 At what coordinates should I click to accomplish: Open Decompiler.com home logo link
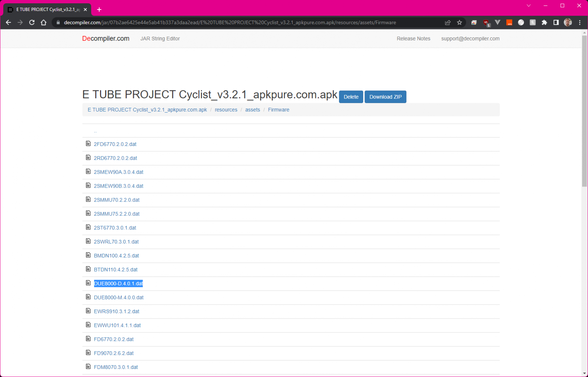106,39
